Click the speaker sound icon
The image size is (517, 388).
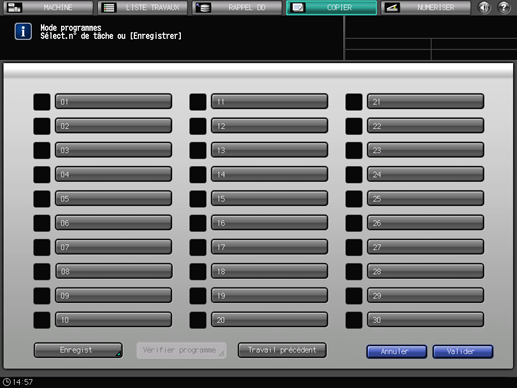click(x=484, y=7)
